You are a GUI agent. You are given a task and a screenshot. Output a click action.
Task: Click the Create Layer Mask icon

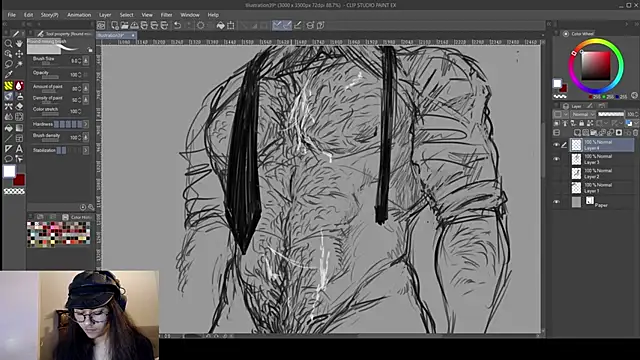(619, 133)
